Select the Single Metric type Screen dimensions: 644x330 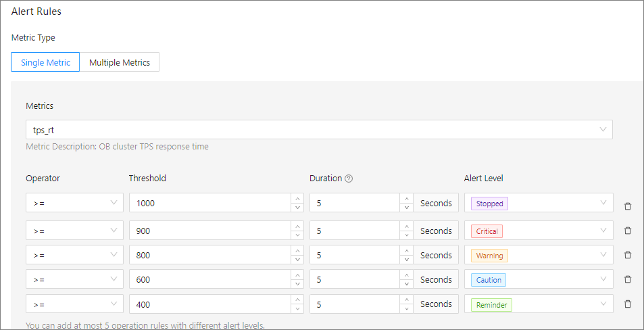pyautogui.click(x=45, y=62)
